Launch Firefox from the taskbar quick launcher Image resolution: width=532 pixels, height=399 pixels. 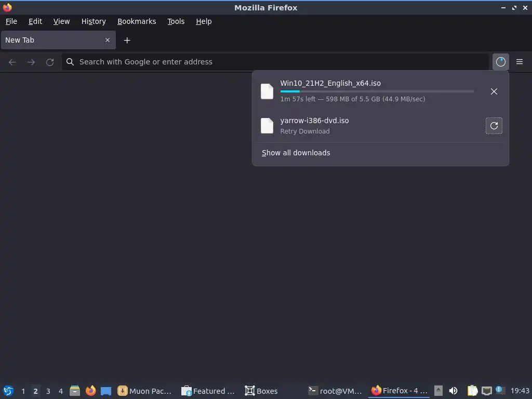pos(90,391)
